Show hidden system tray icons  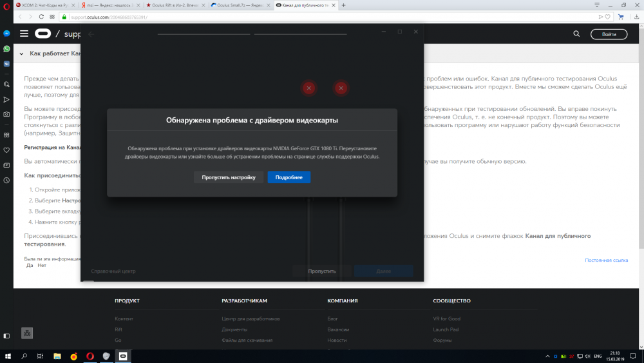tap(547, 357)
